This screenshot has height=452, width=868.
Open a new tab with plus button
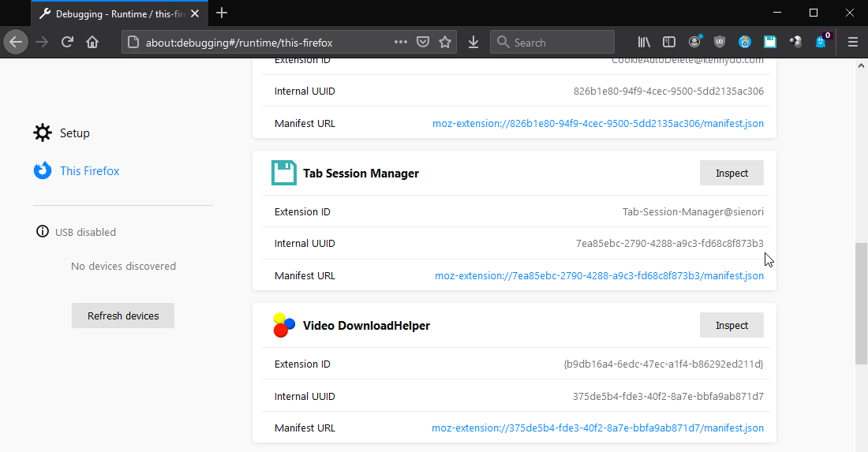[x=222, y=13]
